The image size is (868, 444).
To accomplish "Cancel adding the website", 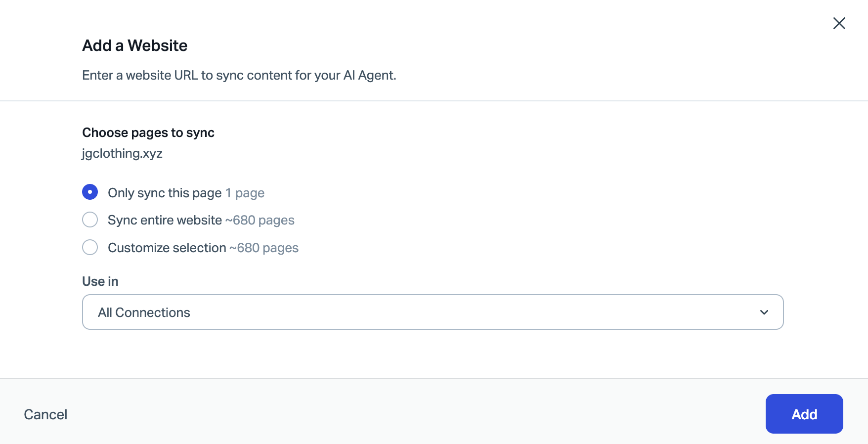I will 45,414.
